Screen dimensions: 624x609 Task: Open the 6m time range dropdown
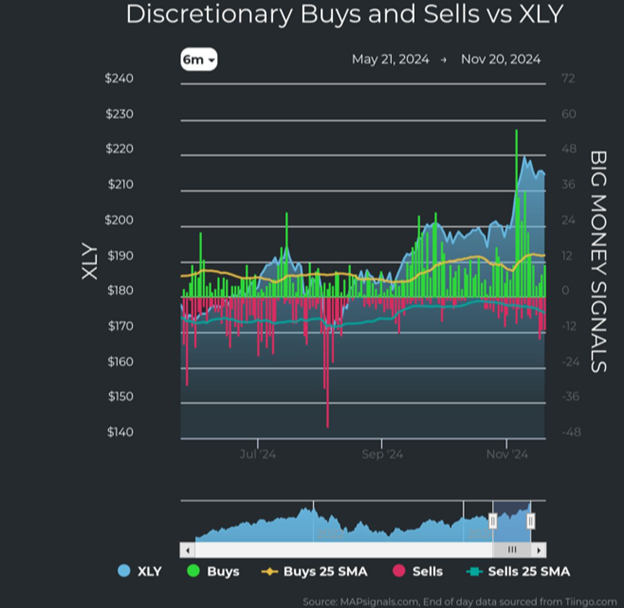199,60
